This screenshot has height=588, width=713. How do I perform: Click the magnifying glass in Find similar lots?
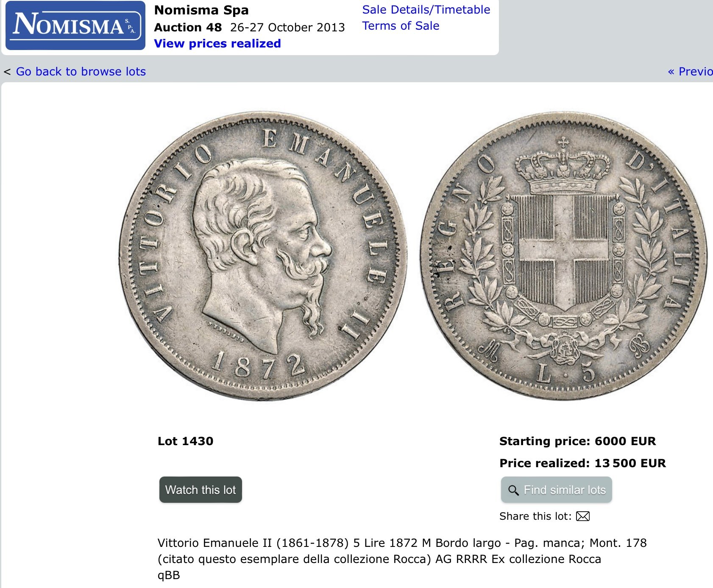pyautogui.click(x=513, y=490)
